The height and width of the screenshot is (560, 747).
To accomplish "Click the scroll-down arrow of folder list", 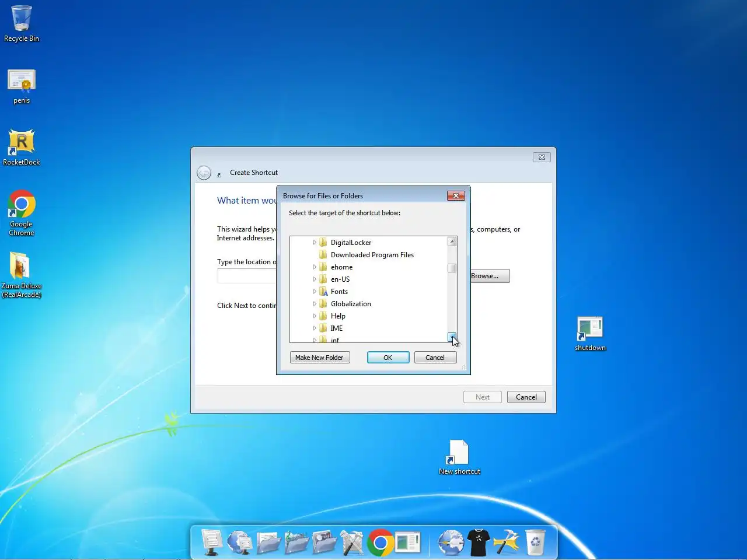I will (452, 337).
